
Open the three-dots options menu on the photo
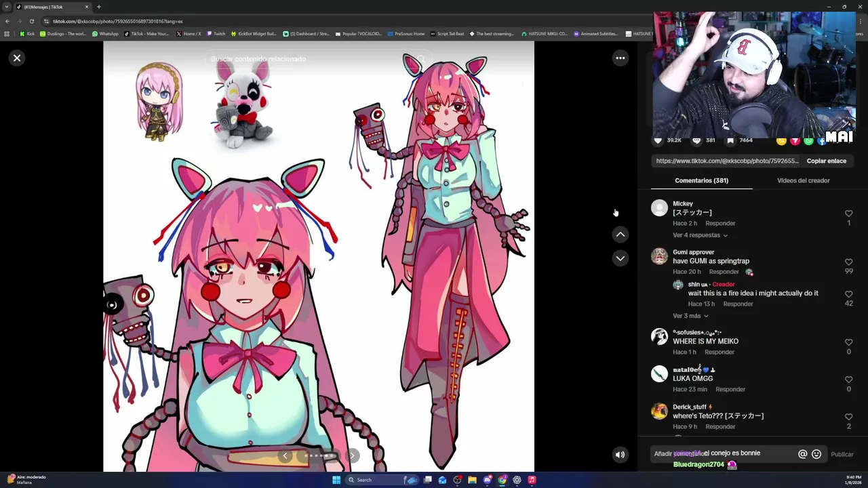click(x=620, y=58)
